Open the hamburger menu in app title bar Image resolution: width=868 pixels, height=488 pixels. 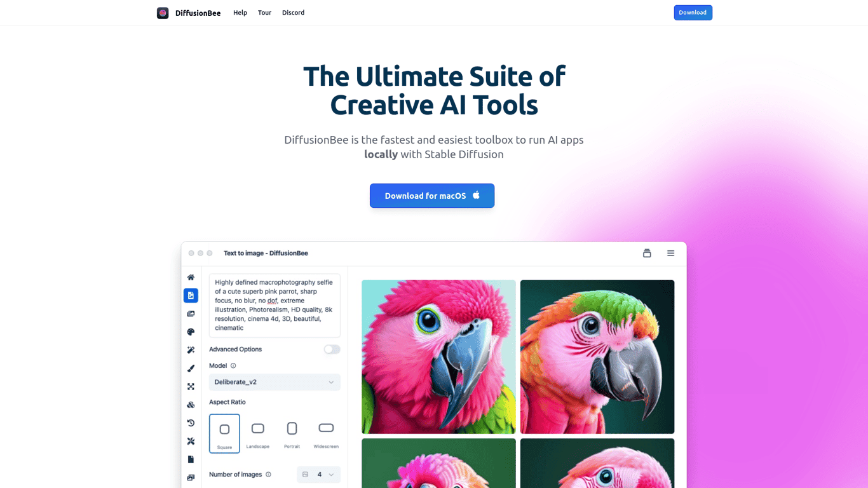(x=670, y=253)
